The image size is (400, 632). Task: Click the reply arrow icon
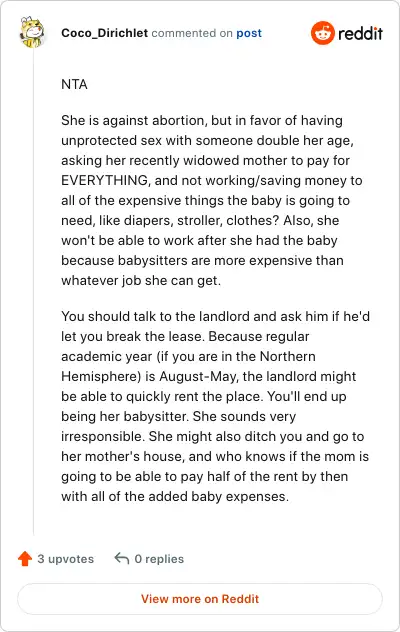click(x=121, y=558)
